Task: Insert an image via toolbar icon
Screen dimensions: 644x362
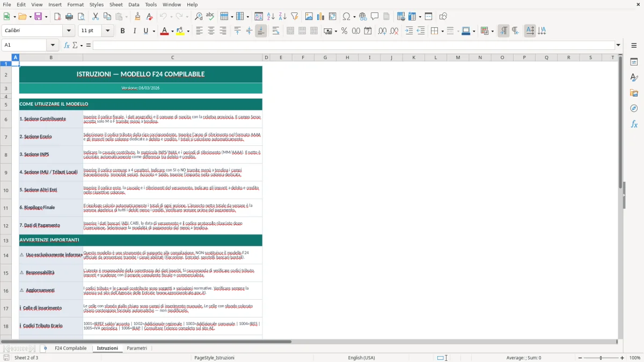Action: [309, 17]
